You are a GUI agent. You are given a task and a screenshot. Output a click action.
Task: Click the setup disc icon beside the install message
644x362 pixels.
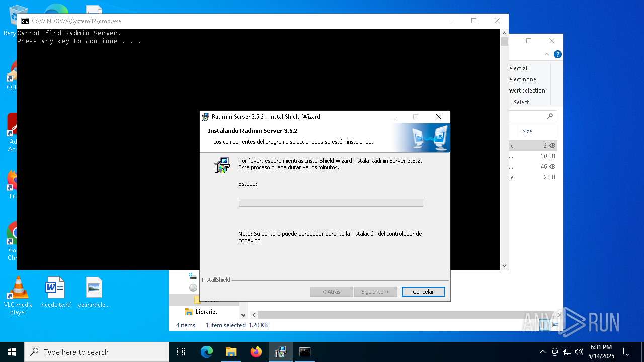tap(222, 165)
